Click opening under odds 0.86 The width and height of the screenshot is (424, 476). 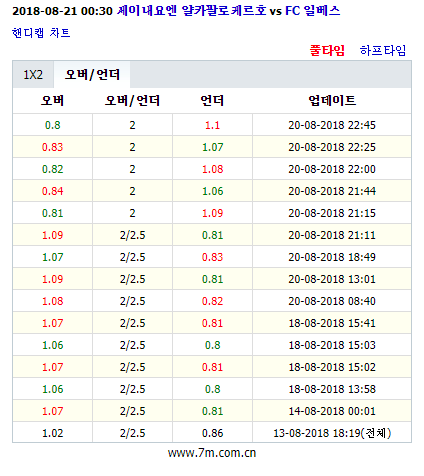pos(212,433)
